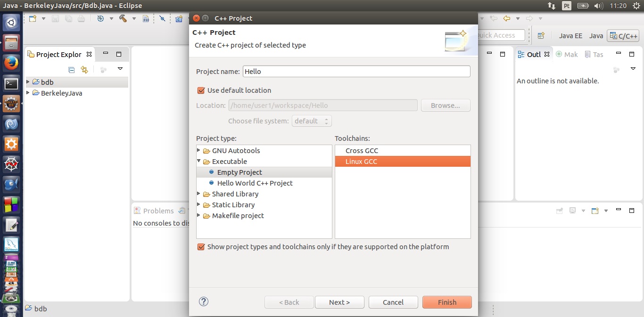Click the Finish button
This screenshot has width=644, height=317.
[446, 302]
